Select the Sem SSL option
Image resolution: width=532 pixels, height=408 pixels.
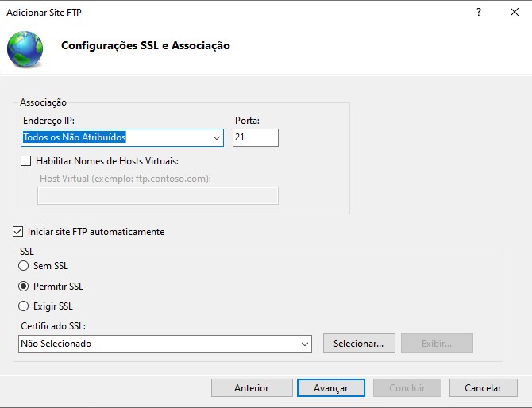(24, 266)
